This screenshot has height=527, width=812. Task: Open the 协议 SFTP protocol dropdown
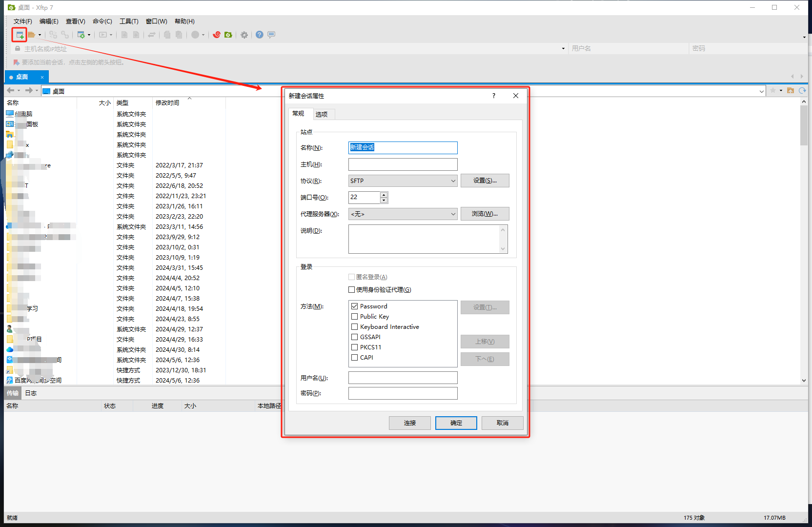[403, 181]
